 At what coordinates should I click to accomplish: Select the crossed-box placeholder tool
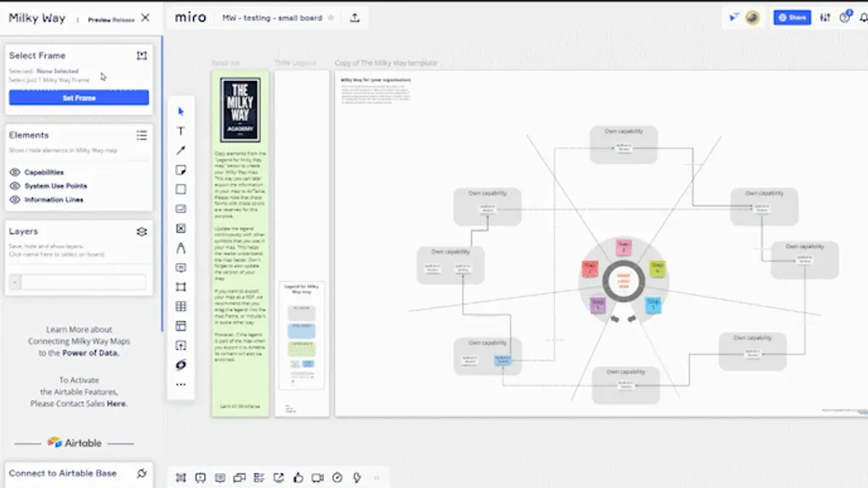[x=181, y=228]
